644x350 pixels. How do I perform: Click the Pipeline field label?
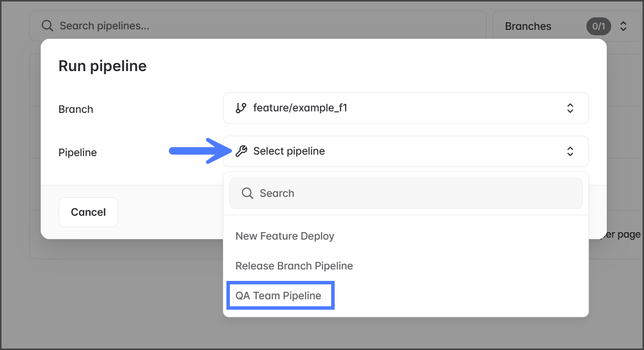tap(77, 153)
